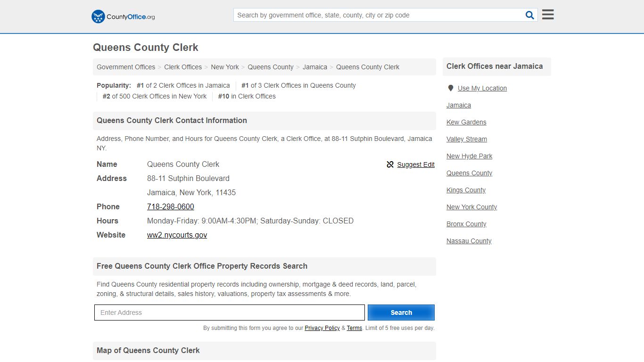Image resolution: width=644 pixels, height=362 pixels.
Task: Select Kew Gardens nearby link
Action: [x=466, y=122]
